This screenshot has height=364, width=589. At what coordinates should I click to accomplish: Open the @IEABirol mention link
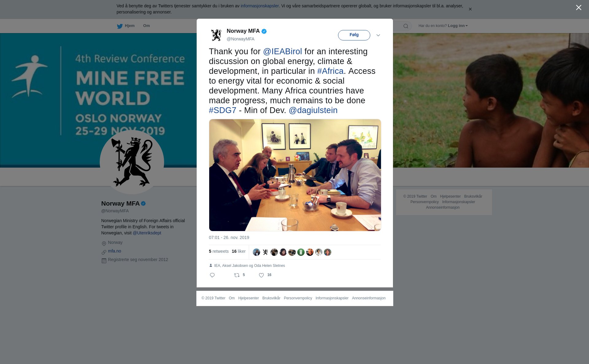coord(283,51)
